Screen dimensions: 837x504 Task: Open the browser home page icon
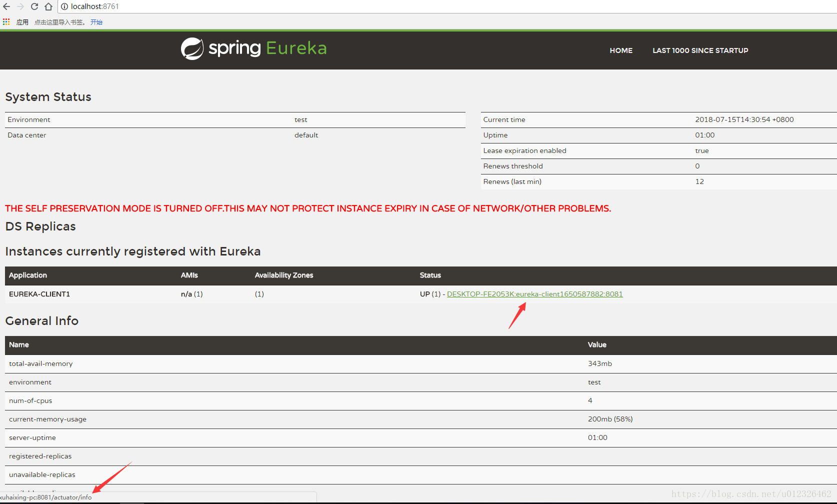[x=48, y=6]
